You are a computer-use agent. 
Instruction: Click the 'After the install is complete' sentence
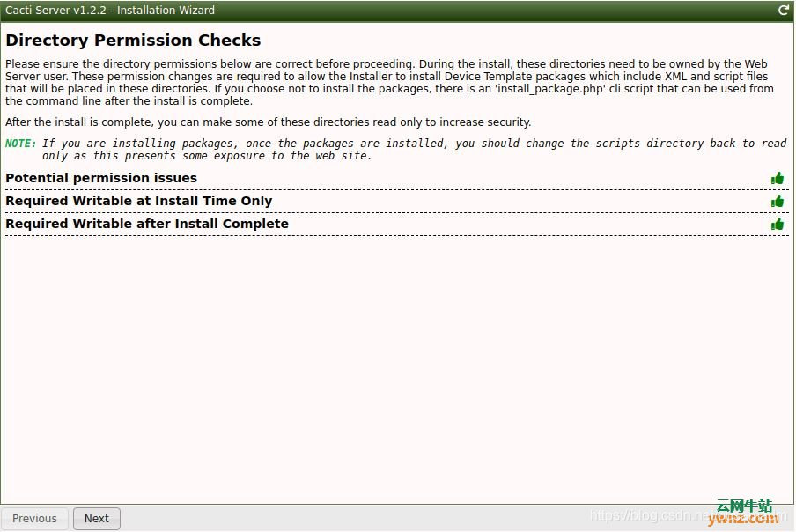coord(268,122)
